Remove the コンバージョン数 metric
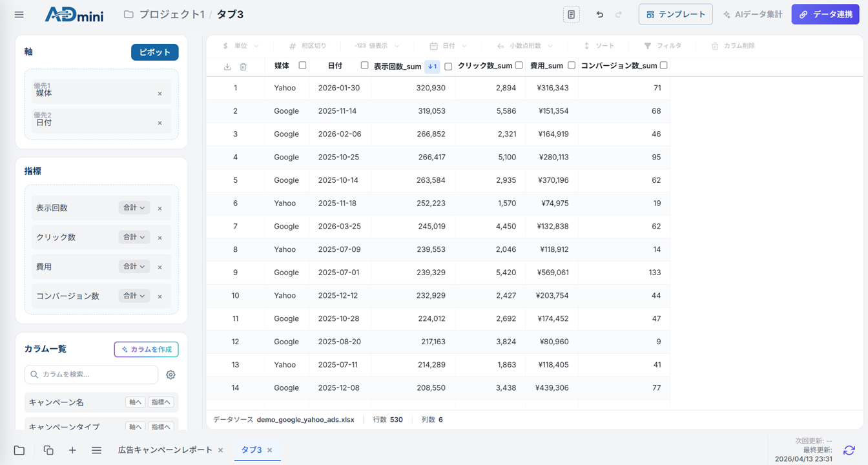 [160, 296]
